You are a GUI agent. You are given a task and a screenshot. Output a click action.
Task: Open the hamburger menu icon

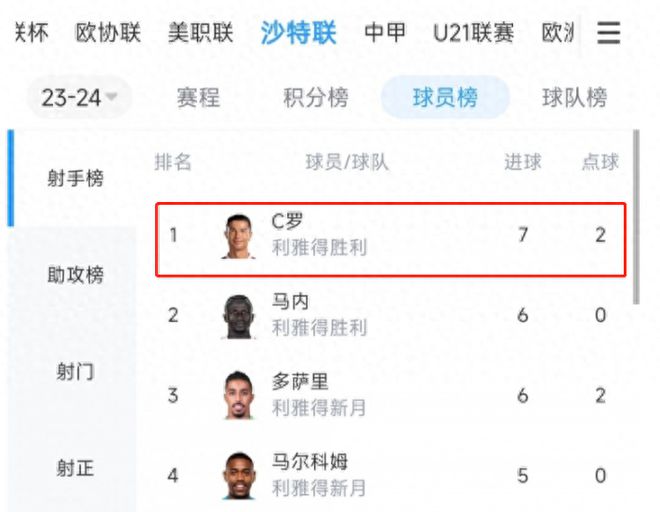[608, 33]
